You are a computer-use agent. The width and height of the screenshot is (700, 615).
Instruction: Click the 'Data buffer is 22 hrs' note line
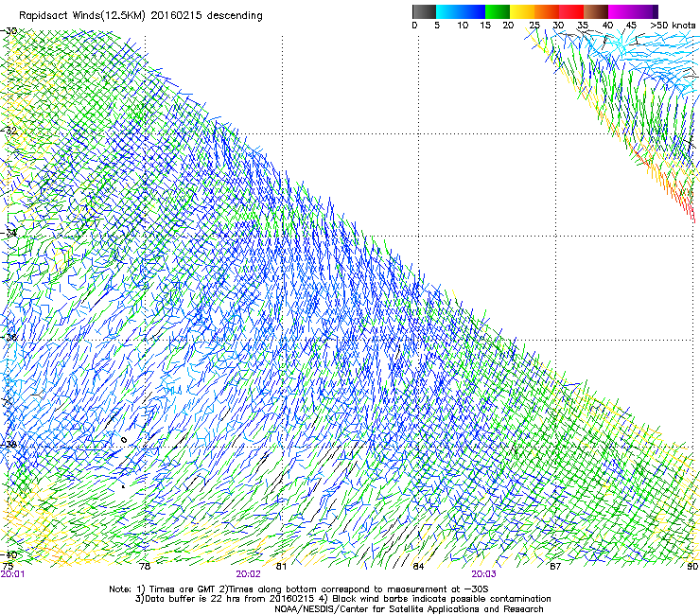(342, 599)
